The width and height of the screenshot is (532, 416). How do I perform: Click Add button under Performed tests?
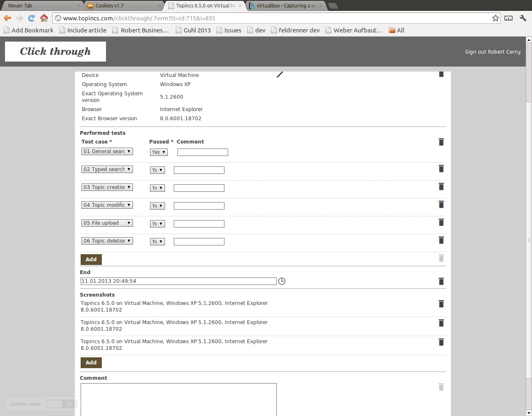point(91,260)
